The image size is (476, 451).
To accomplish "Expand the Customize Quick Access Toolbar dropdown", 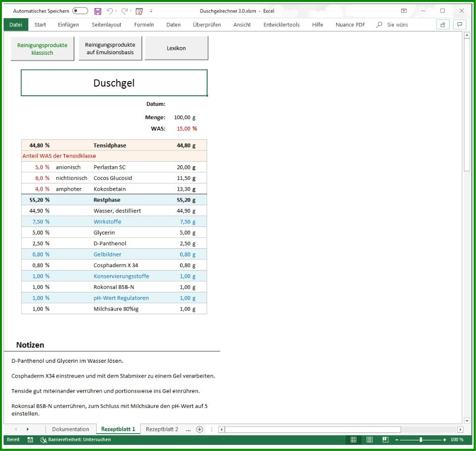I will coord(151,11).
